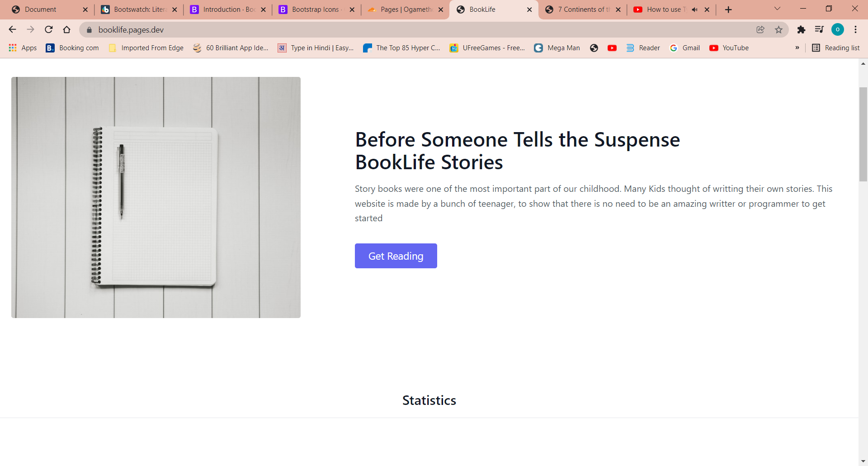Mute the 'How to use' tab audio

point(694,9)
